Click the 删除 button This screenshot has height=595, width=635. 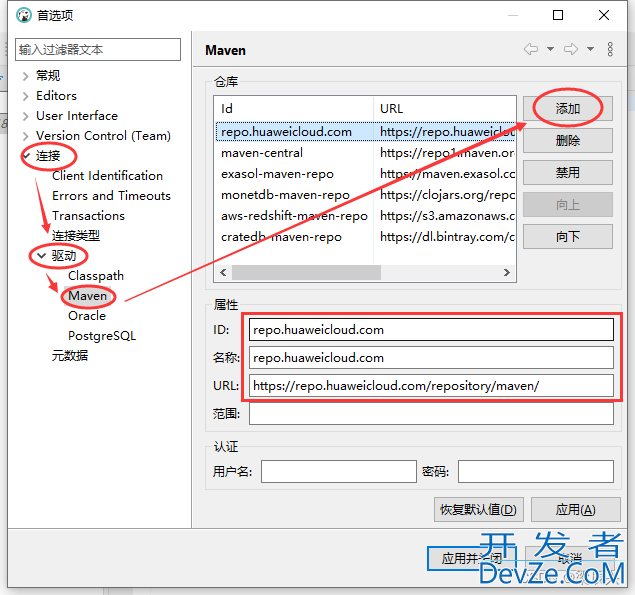[568, 141]
